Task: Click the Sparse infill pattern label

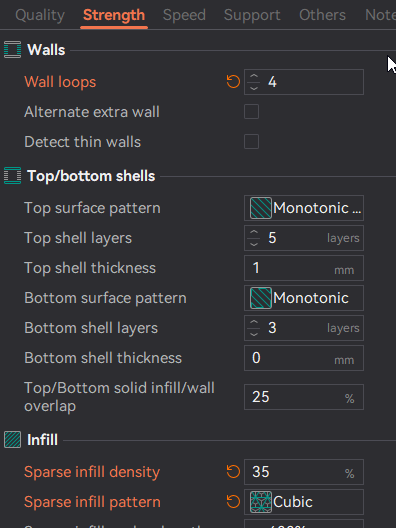Action: pyautogui.click(x=92, y=502)
